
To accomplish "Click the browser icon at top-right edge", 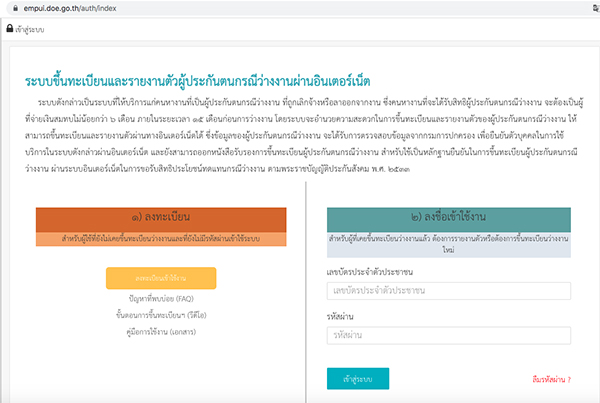I will coord(597,8).
